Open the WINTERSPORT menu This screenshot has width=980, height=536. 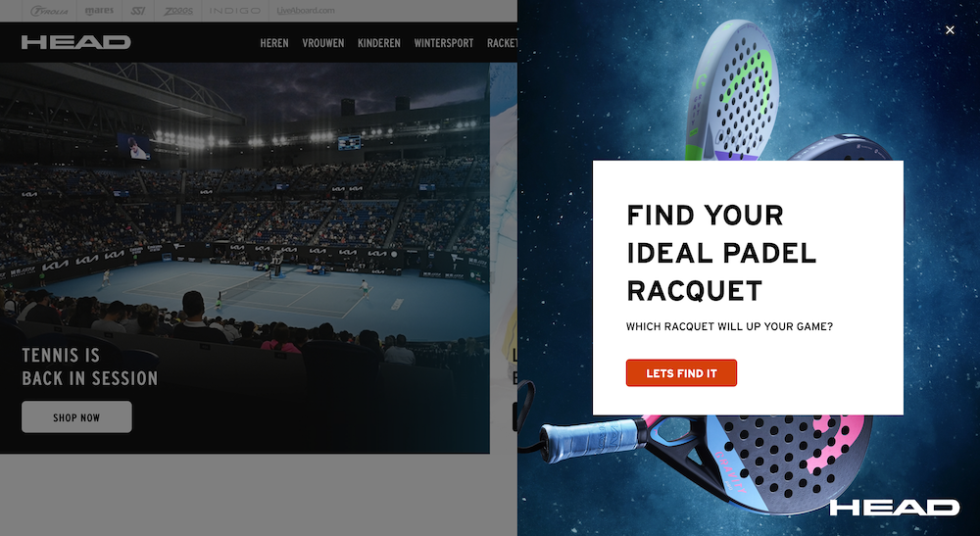[444, 43]
